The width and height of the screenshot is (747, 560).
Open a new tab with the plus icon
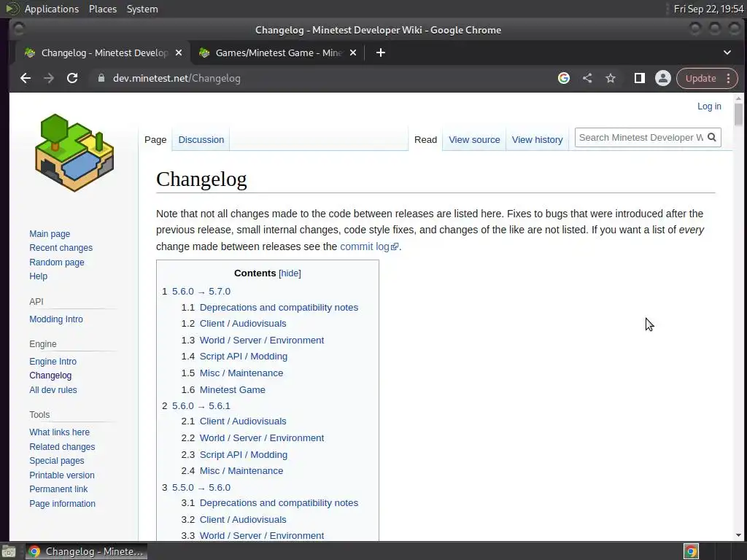(380, 52)
